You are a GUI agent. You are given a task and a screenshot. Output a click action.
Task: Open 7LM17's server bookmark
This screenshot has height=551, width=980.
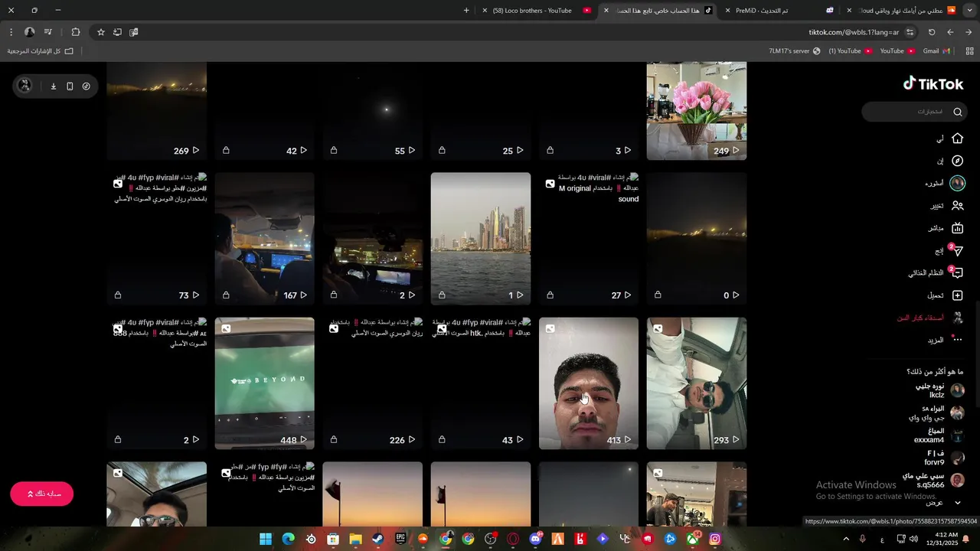pos(794,51)
